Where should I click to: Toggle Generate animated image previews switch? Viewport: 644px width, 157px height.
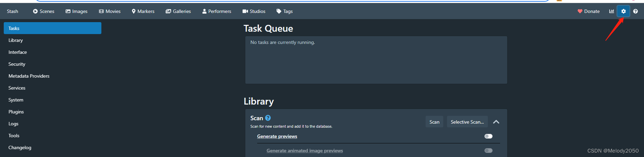point(488,151)
